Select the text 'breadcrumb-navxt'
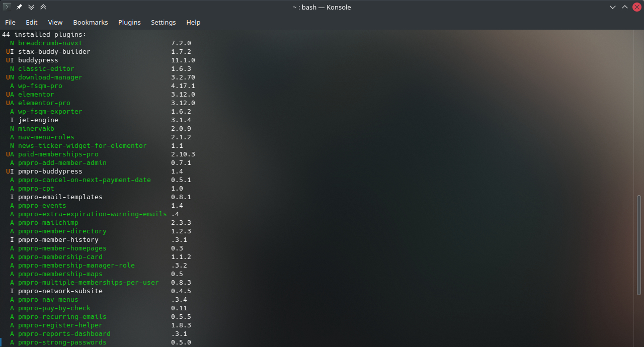644x347 pixels. point(50,43)
